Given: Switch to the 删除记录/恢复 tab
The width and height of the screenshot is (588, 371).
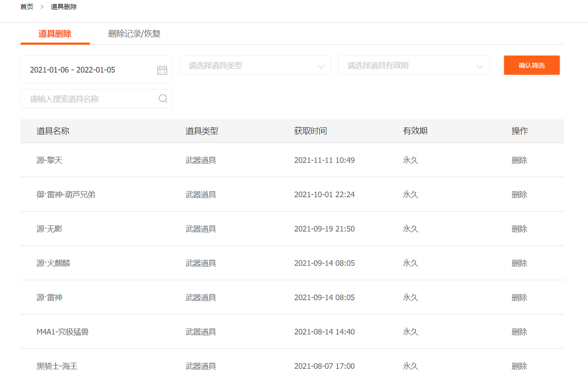Looking at the screenshot, I should pyautogui.click(x=134, y=34).
